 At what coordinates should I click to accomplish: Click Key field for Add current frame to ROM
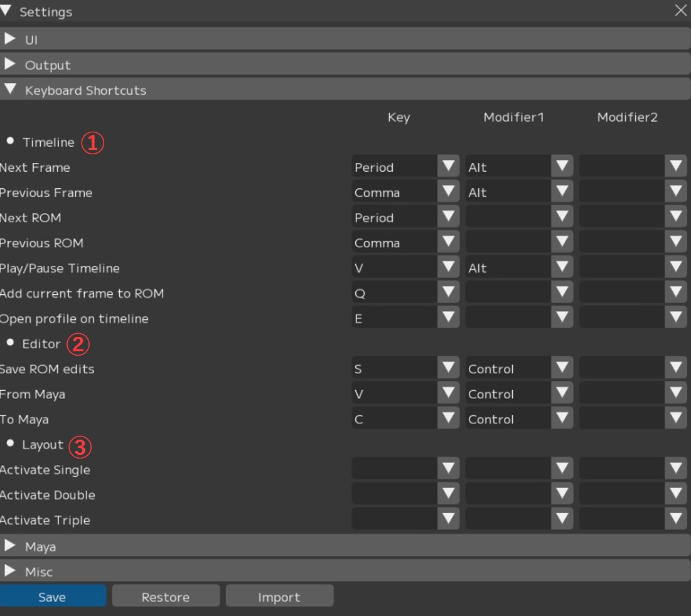click(394, 293)
